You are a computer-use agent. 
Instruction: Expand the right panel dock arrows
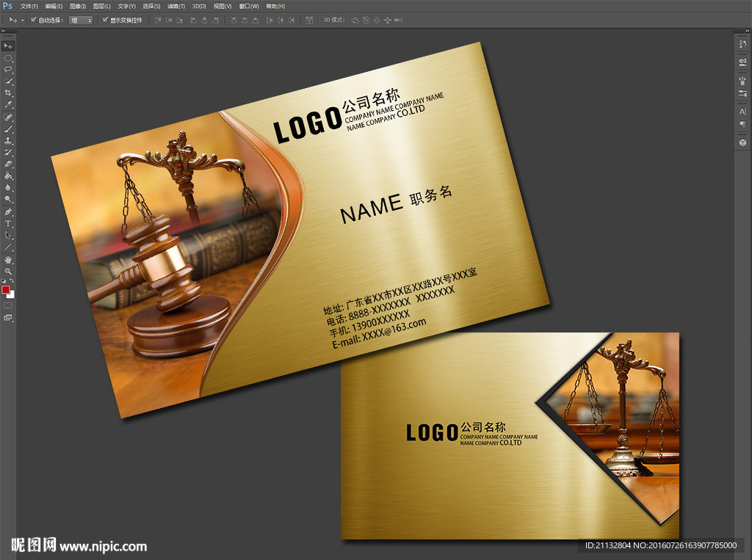click(747, 31)
